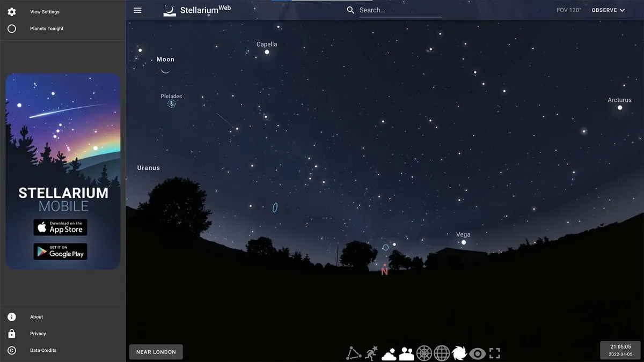Click the circle marker above North
644x362 pixels.
point(385,247)
